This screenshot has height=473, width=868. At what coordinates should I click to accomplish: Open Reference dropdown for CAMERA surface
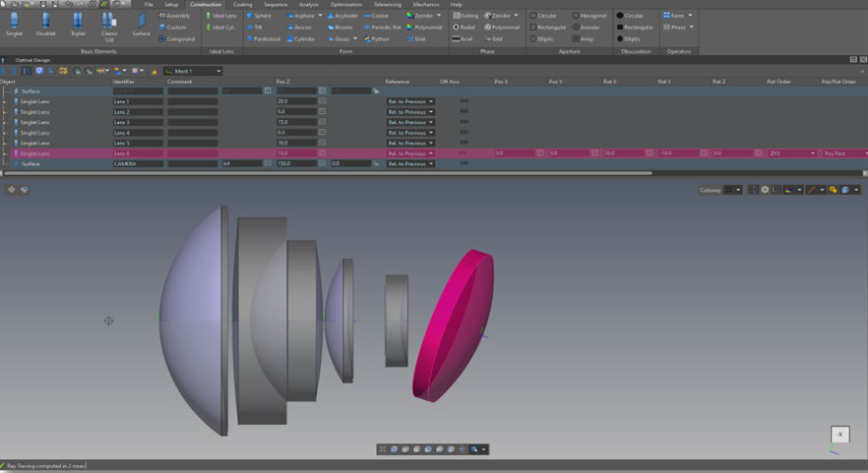pyautogui.click(x=410, y=164)
